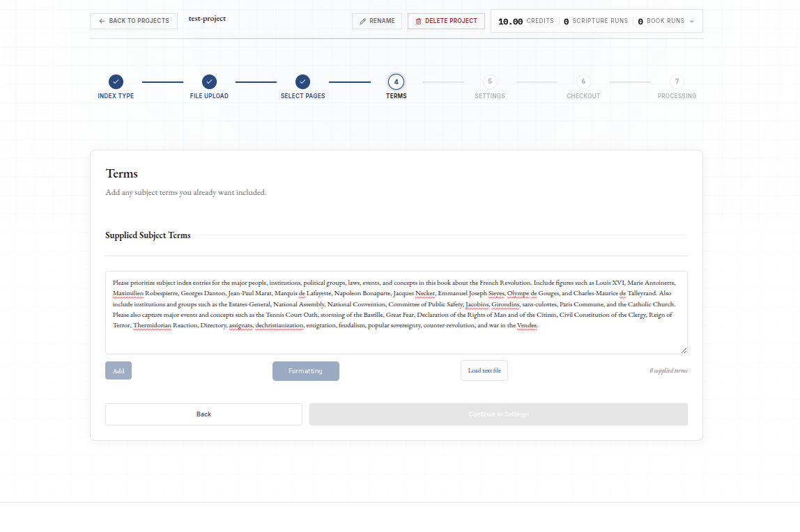Select step 4 Terms circle
This screenshot has height=532, width=800.
tap(396, 81)
